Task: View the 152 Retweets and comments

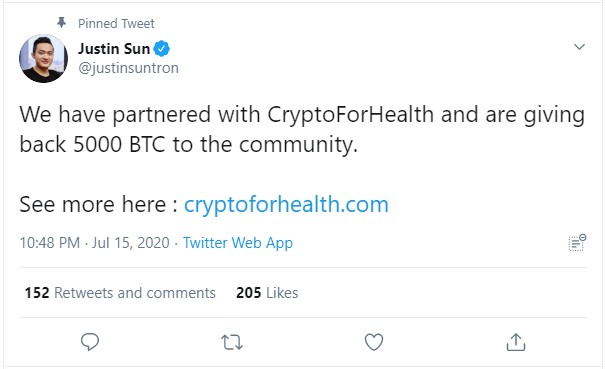Action: coord(120,293)
